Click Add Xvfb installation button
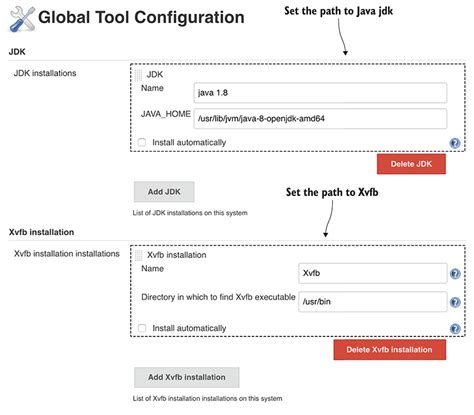The height and width of the screenshot is (415, 474). tap(187, 377)
